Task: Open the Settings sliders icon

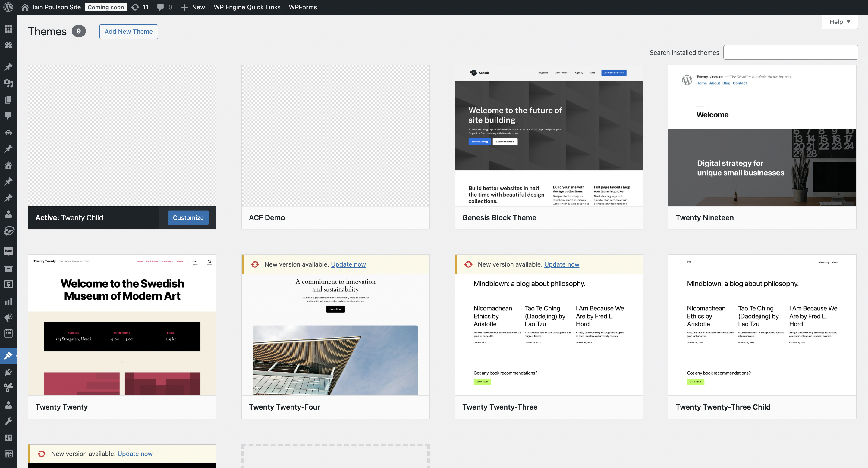Action: 8,438
